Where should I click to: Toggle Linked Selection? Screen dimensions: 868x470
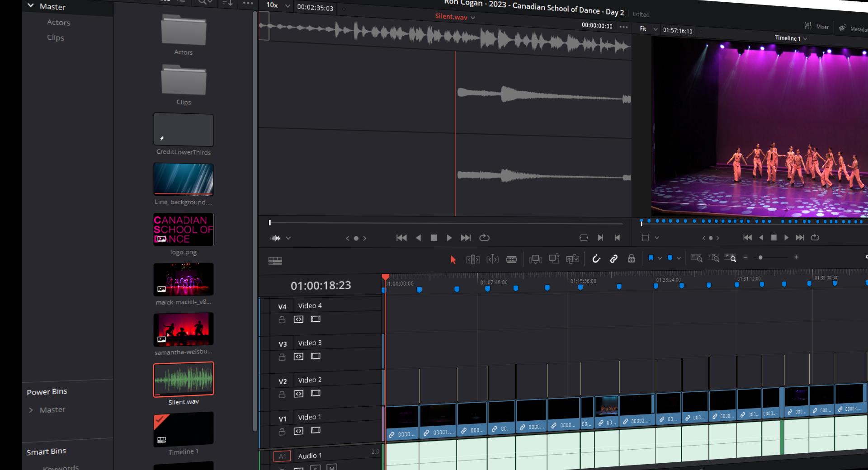(x=613, y=258)
